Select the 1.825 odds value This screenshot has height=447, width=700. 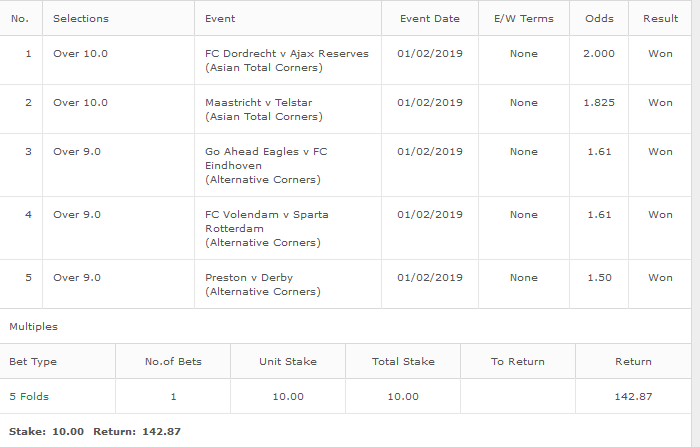point(599,103)
